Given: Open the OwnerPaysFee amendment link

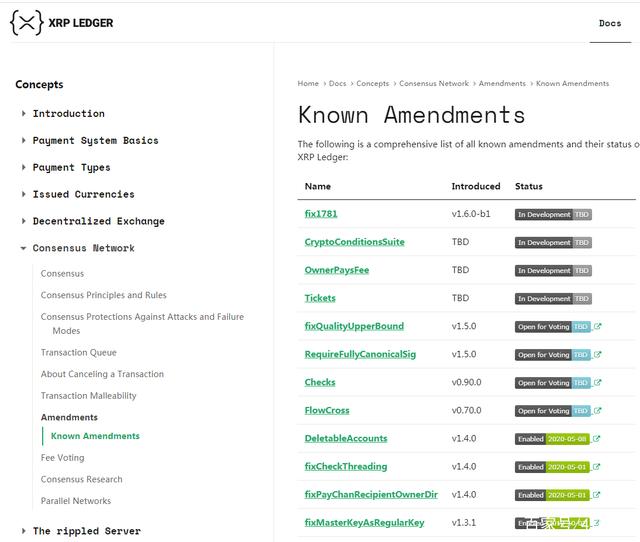Looking at the screenshot, I should [337, 270].
